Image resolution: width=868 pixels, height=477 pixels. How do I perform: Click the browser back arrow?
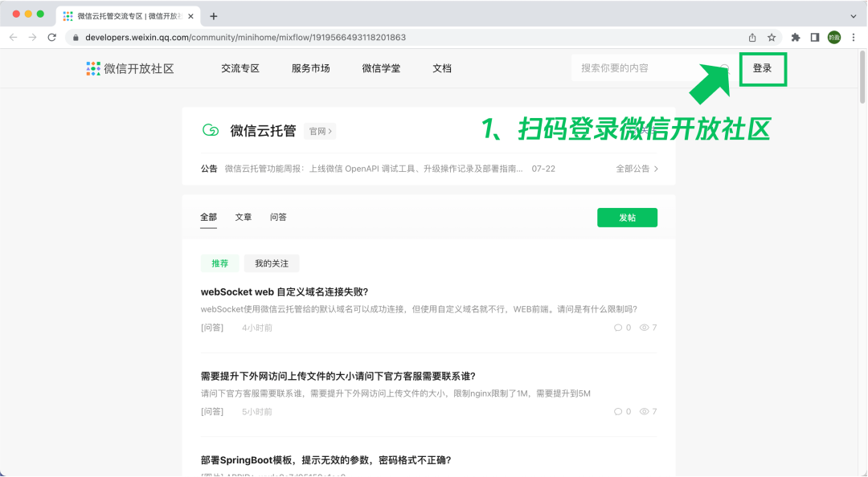click(x=14, y=38)
